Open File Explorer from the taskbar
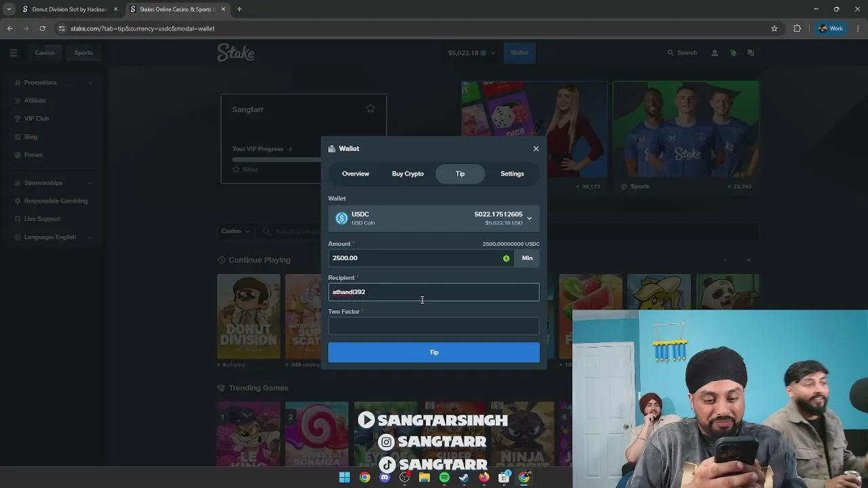Viewport: 868px width, 488px height. (x=424, y=478)
